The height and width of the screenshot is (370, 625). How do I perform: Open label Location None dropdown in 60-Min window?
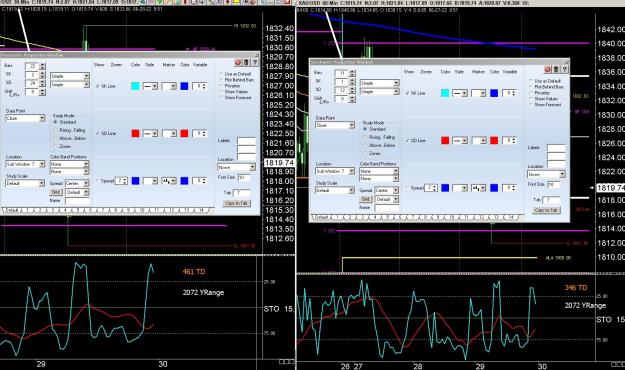546,175
